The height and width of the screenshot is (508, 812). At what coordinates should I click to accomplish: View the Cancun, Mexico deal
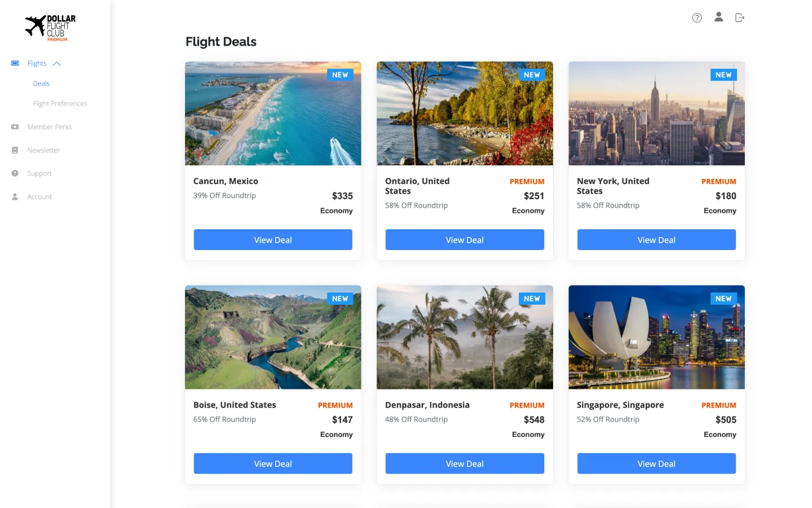click(273, 239)
